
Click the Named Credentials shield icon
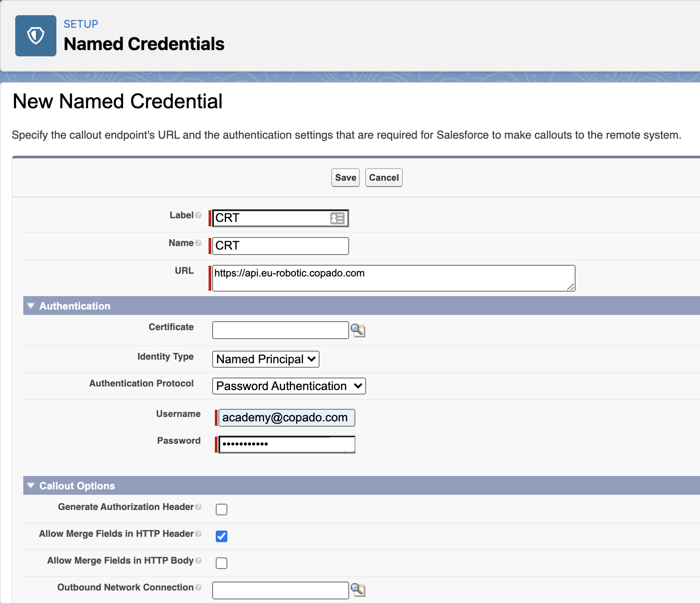tap(36, 36)
